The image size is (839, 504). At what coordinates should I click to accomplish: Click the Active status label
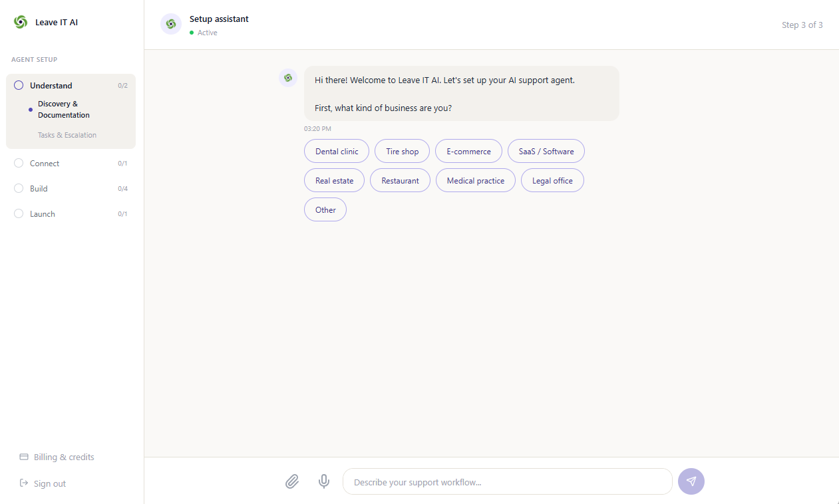click(208, 33)
